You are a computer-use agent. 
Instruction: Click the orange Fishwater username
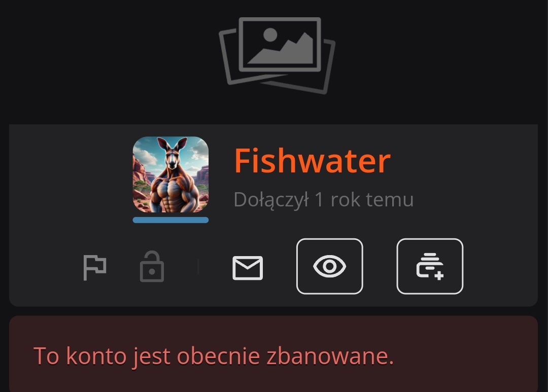tap(312, 161)
